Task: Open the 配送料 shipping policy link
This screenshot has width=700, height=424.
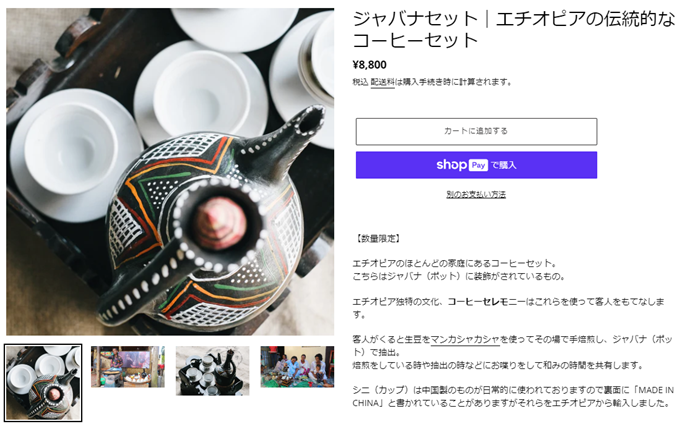Action: pyautogui.click(x=383, y=82)
